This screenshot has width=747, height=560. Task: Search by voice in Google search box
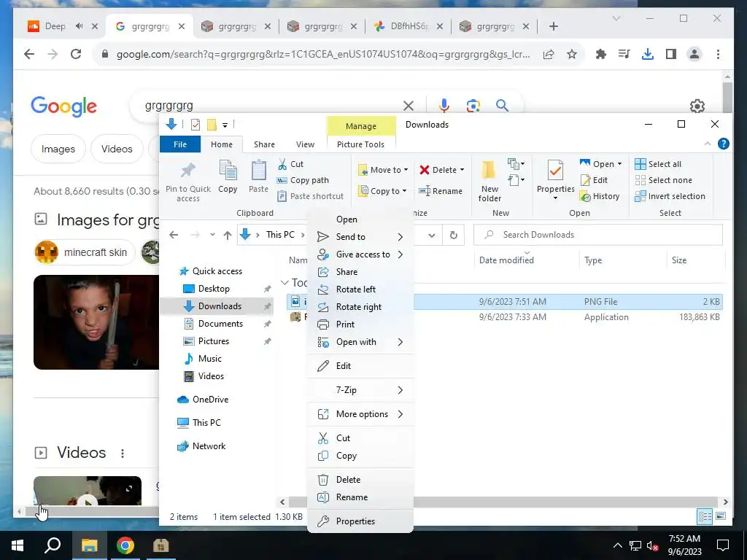444,105
